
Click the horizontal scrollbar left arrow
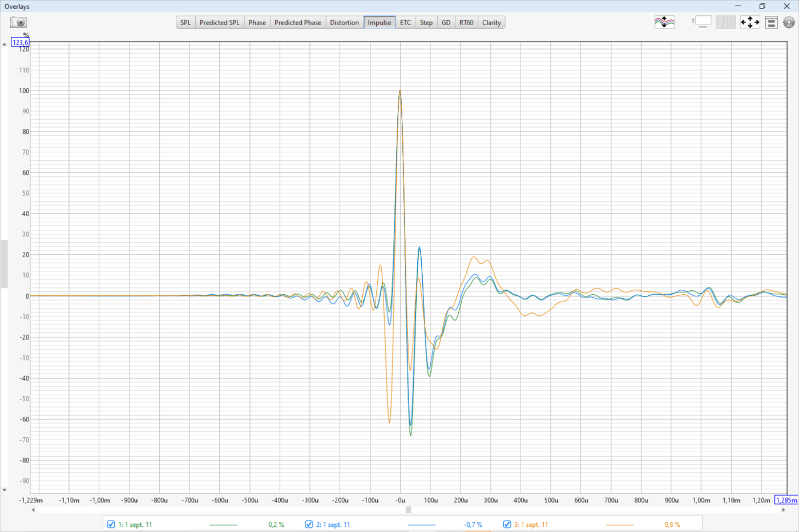pyautogui.click(x=33, y=510)
